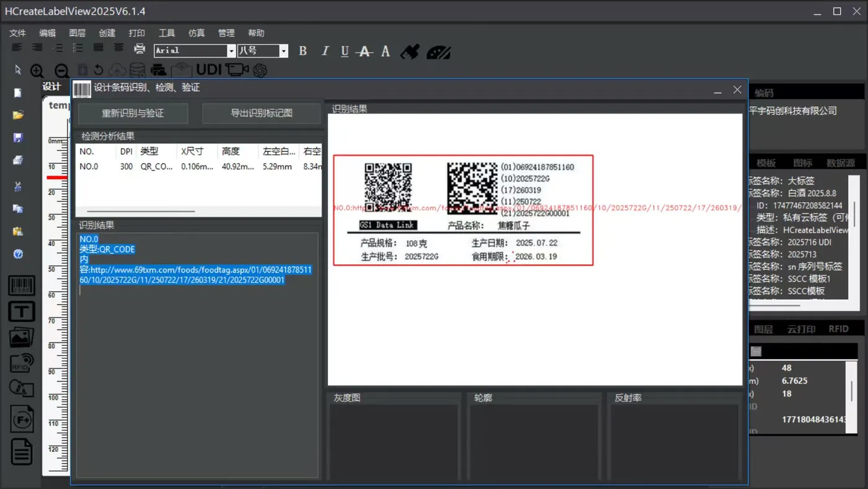The height and width of the screenshot is (489, 868).
Task: Switch to the 模板 tab
Action: [766, 163]
